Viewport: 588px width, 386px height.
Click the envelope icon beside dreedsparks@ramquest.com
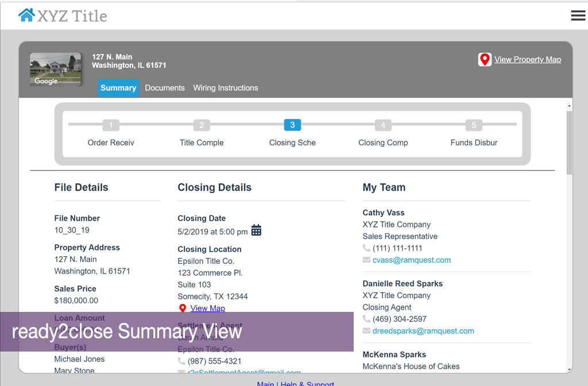pos(366,331)
